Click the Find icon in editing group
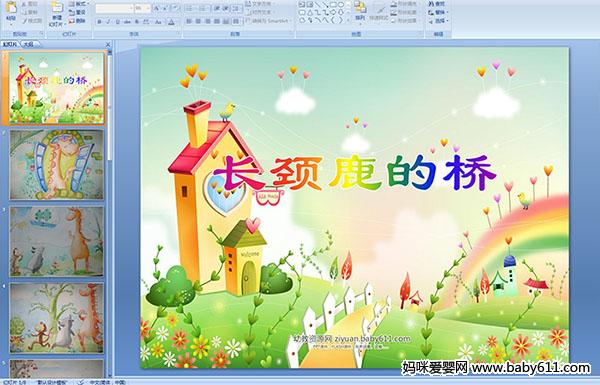Screen dimensions: 600x385 click(x=437, y=4)
